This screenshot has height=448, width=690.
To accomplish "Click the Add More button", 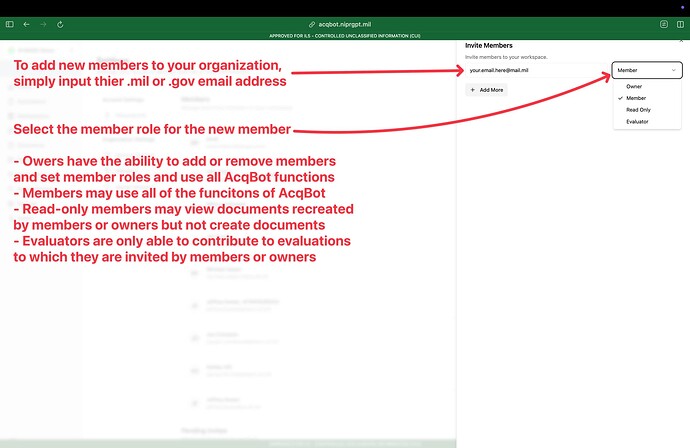I will (x=486, y=90).
